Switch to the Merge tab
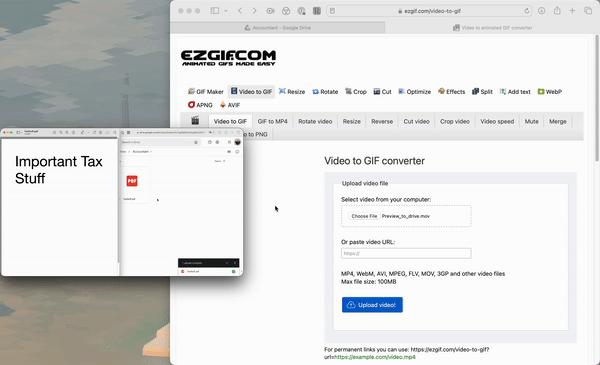Viewport: 600px width, 365px height. pyautogui.click(x=558, y=121)
